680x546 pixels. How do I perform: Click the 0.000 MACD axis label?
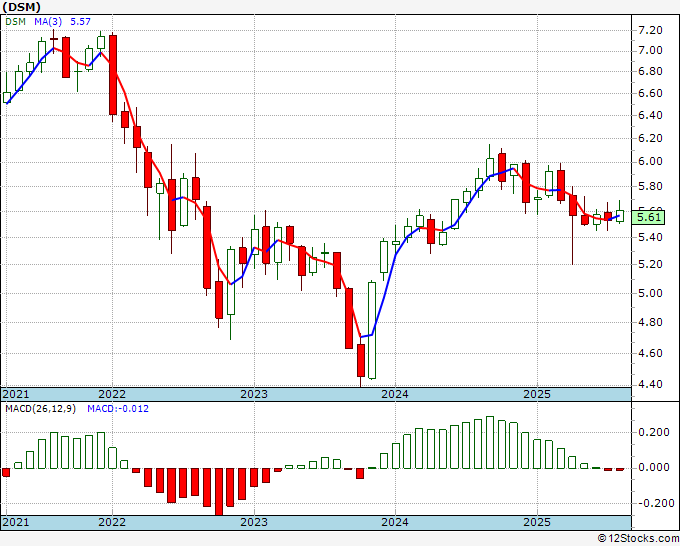click(x=654, y=468)
